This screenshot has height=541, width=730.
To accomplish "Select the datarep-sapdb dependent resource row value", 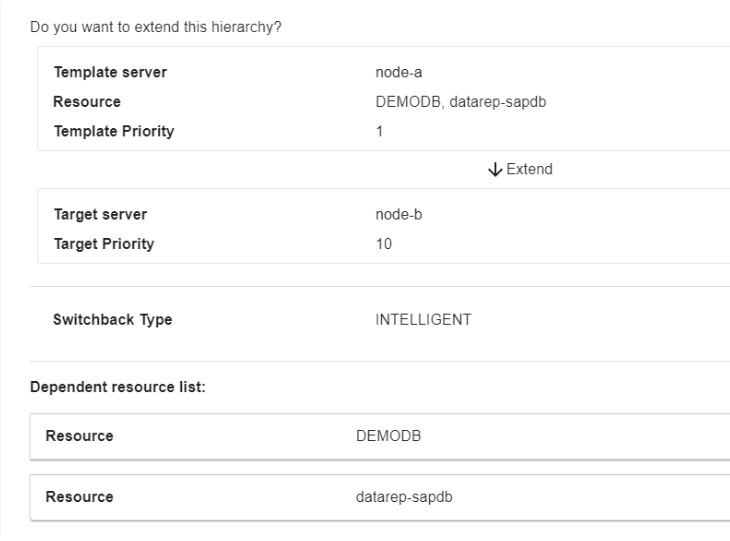I will (x=398, y=496).
